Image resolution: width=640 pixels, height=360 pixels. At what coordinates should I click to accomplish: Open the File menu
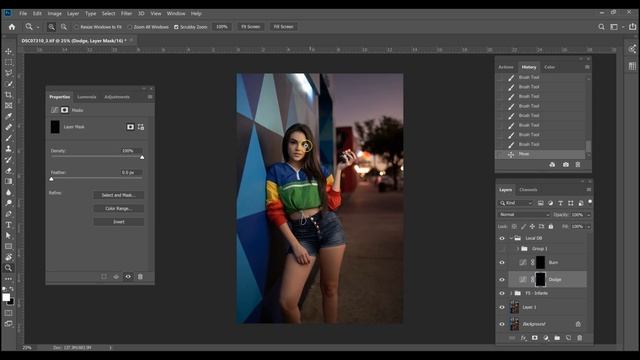pyautogui.click(x=23, y=13)
